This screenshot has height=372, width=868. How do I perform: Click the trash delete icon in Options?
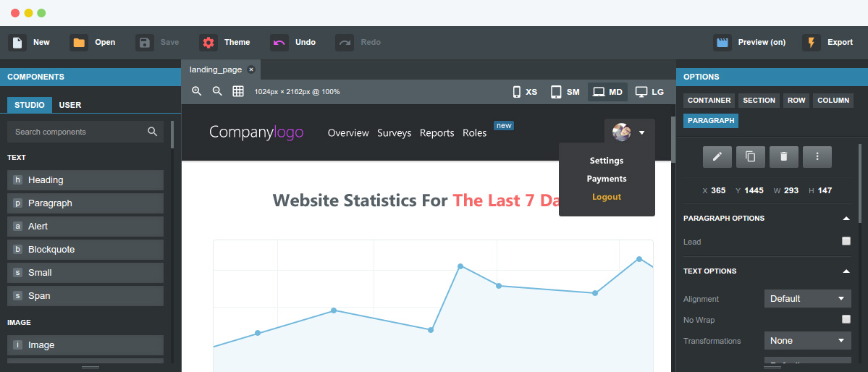tap(784, 156)
